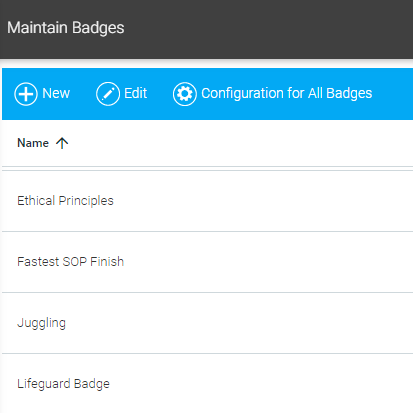Select the Ethical Principles badge
413x413 pixels.
[65, 201]
